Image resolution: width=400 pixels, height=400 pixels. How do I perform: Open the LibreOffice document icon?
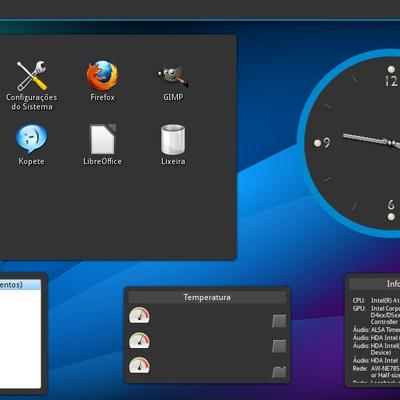click(x=102, y=139)
